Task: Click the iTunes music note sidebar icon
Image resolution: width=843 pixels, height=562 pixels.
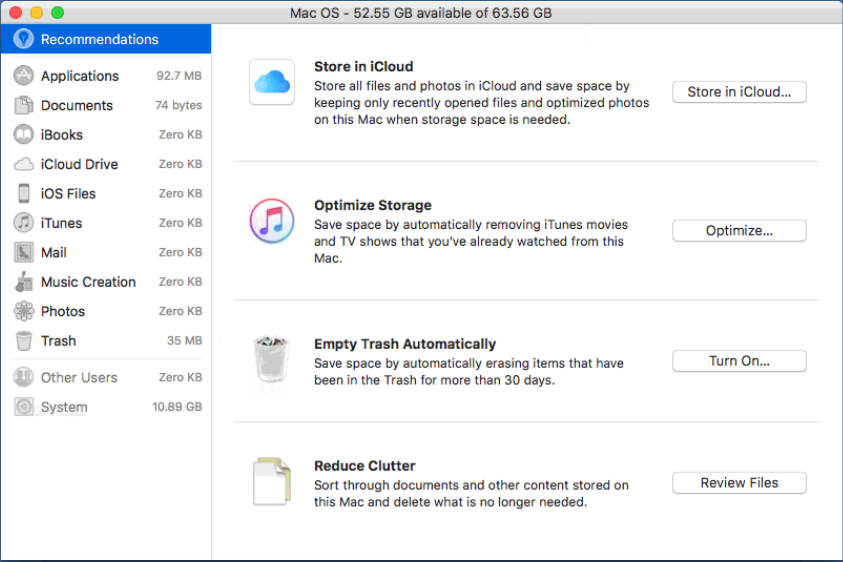Action: click(24, 223)
